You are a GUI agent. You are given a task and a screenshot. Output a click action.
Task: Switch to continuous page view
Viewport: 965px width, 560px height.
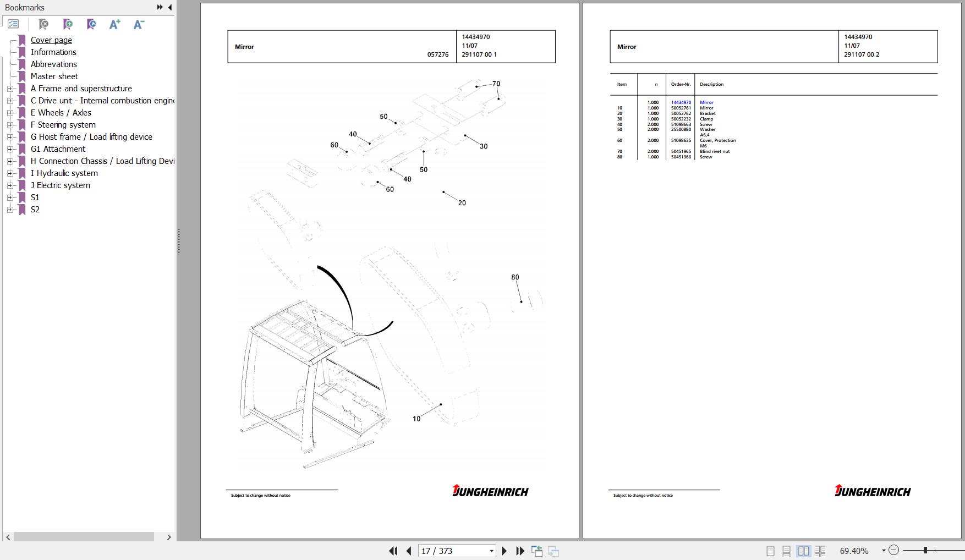(x=787, y=551)
